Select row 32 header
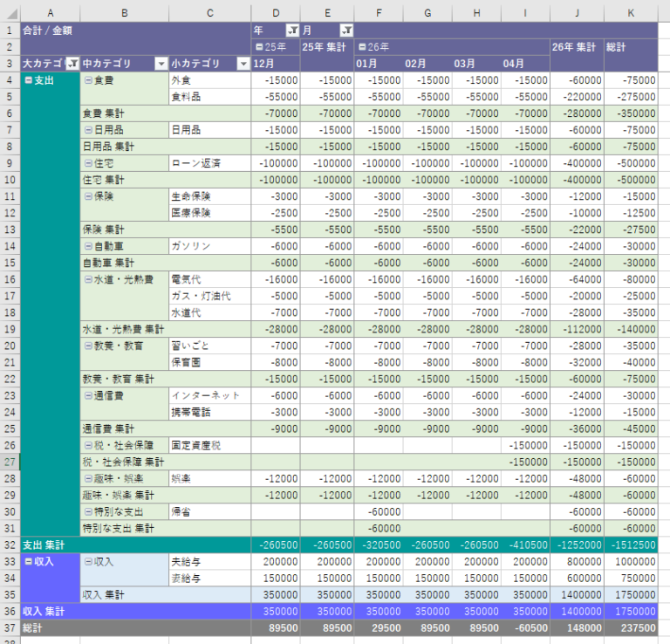The width and height of the screenshot is (670, 644). (10, 545)
